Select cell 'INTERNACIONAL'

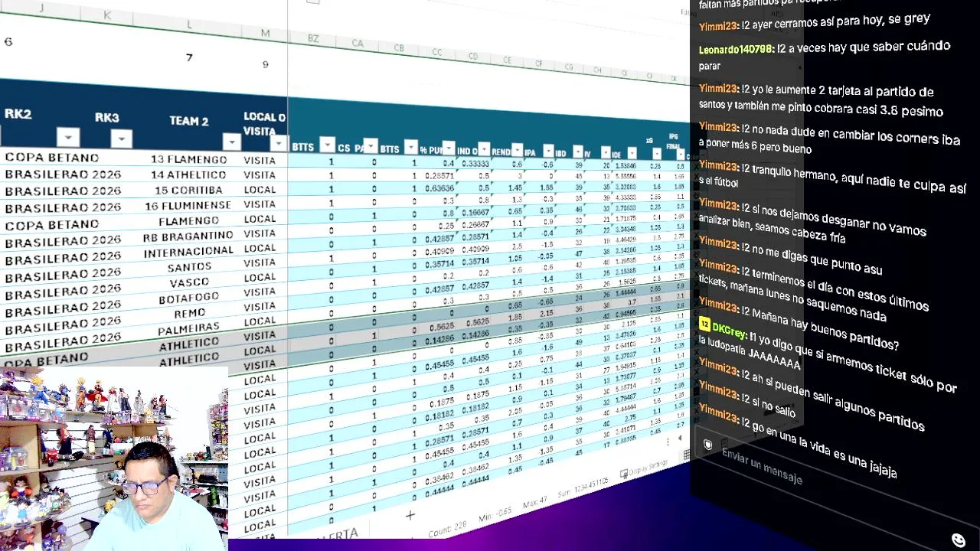click(x=188, y=252)
